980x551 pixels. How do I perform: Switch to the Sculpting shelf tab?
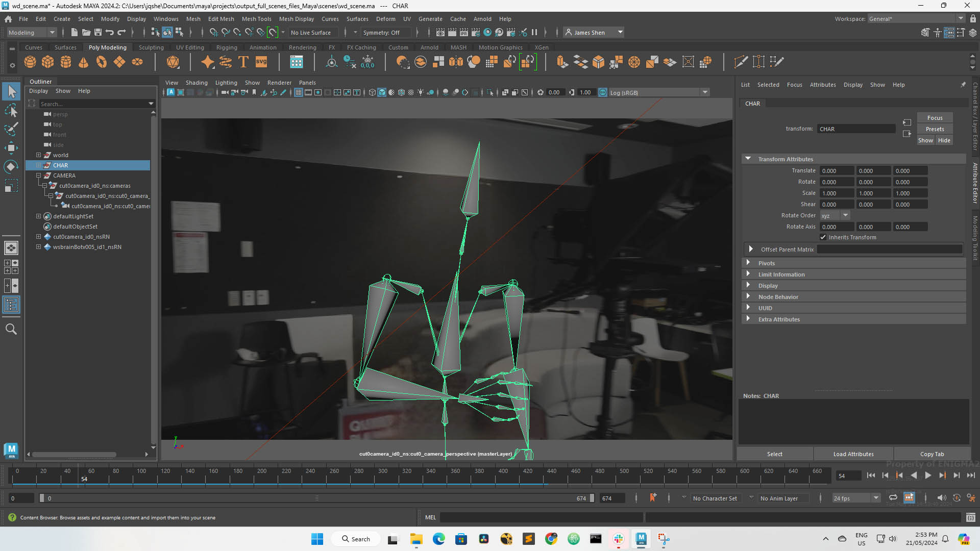click(x=151, y=47)
